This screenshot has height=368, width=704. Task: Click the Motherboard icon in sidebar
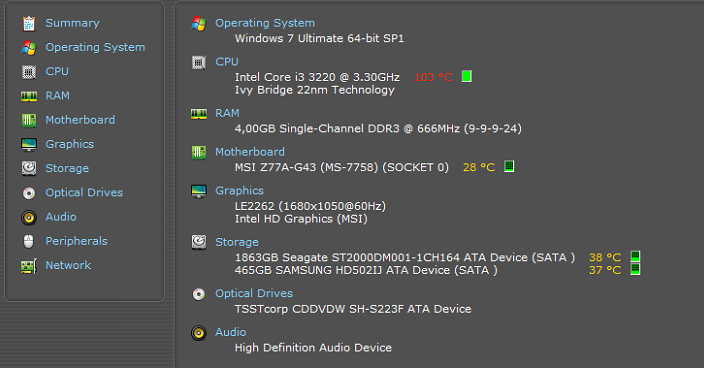29,120
